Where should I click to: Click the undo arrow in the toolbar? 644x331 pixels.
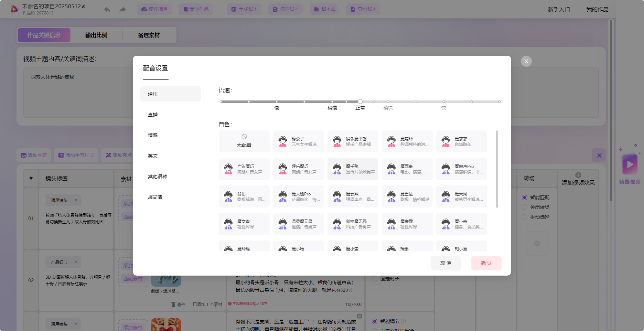coord(107,9)
